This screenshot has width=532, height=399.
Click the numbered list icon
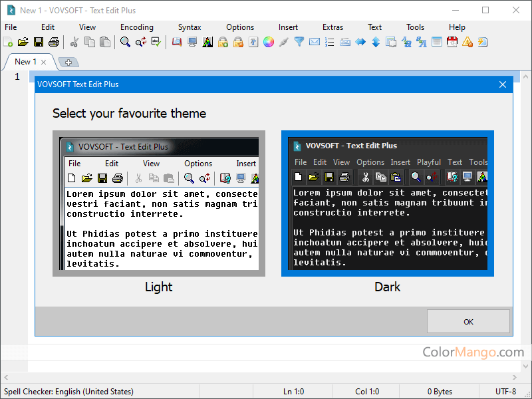click(x=330, y=42)
